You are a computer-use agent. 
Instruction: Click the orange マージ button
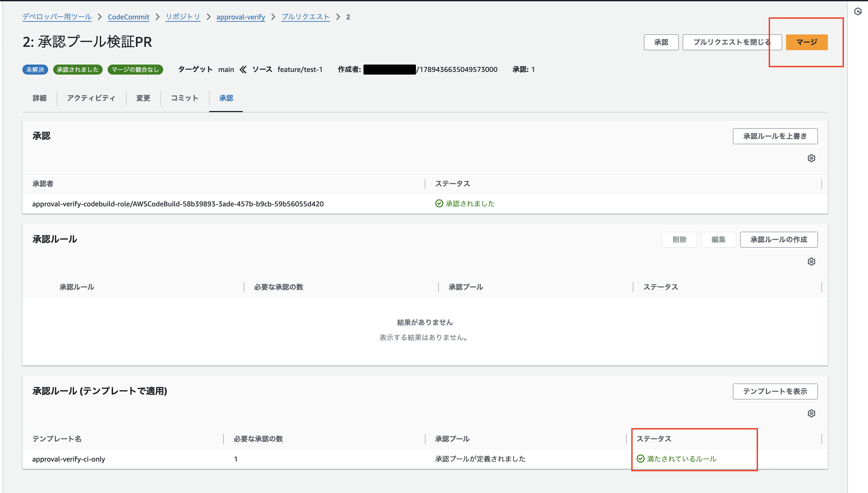pyautogui.click(x=807, y=42)
